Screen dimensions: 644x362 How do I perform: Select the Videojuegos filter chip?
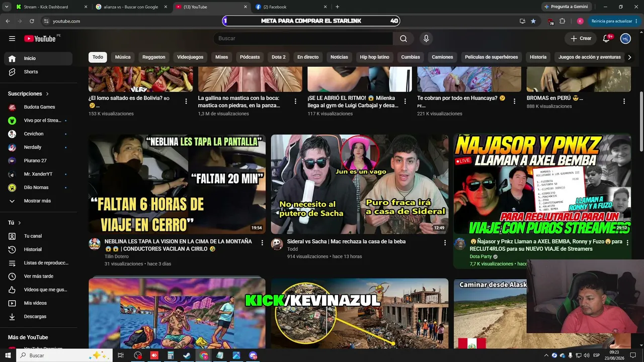[190, 57]
